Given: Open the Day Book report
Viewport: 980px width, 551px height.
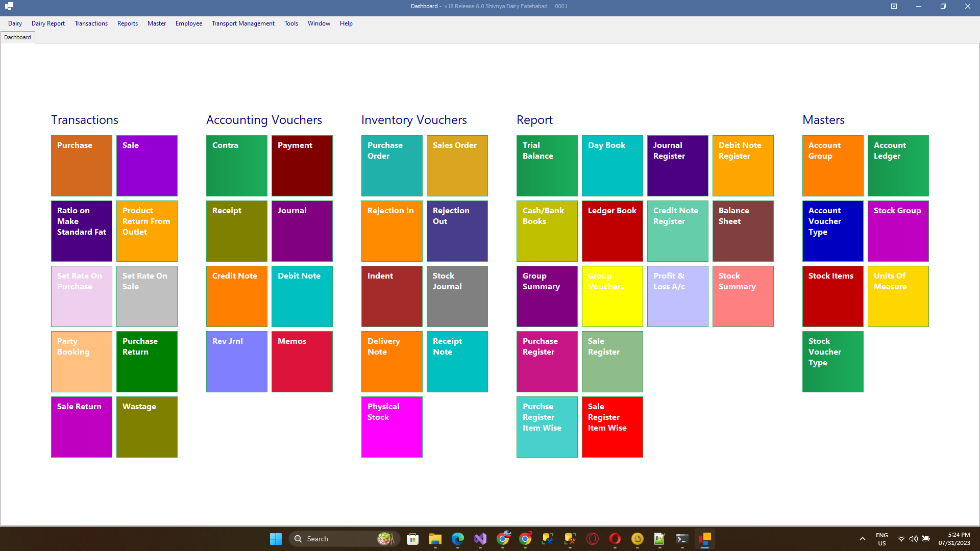Looking at the screenshot, I should pos(612,166).
